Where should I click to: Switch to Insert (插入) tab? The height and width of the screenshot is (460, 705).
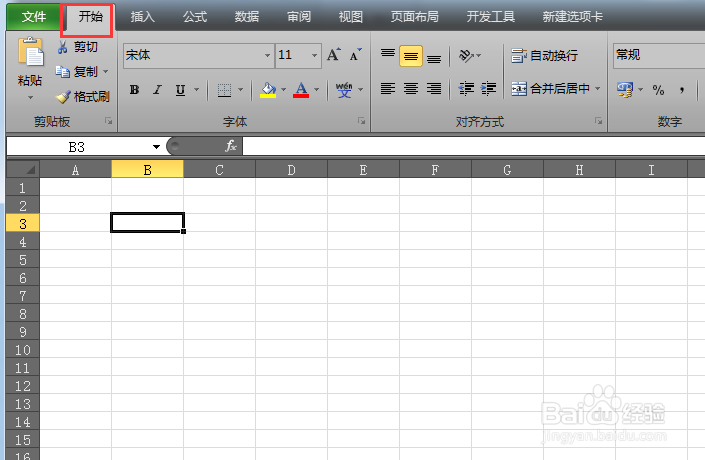(143, 17)
